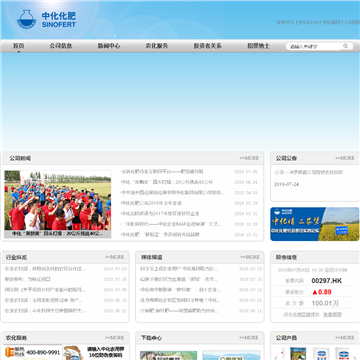Image resolution: width=360 pixels, height=360 pixels.
Task: Open 行业纵览 article dated 2019.07.05
Action: pos(45,290)
